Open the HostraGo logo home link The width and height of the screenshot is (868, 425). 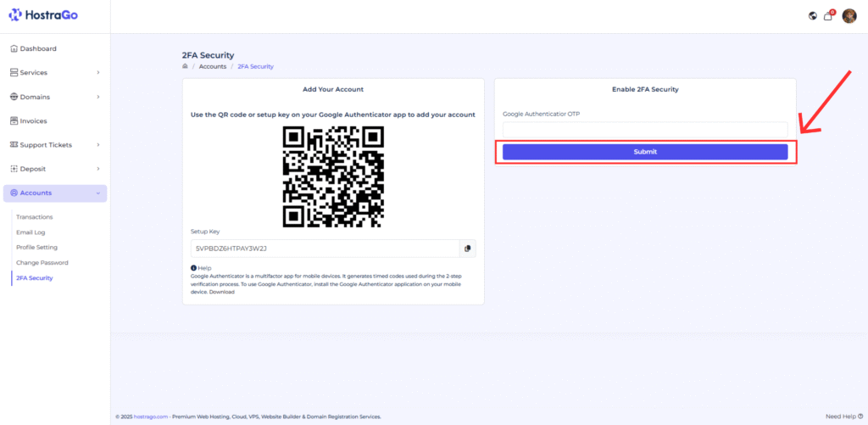[x=43, y=15]
